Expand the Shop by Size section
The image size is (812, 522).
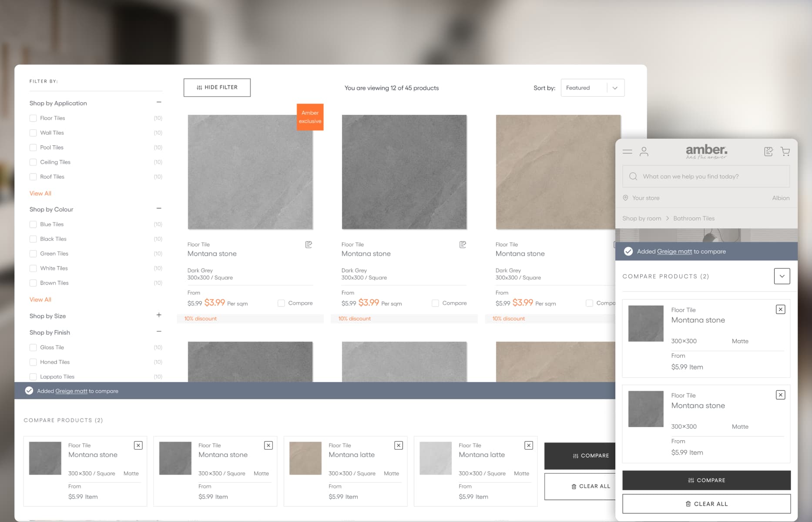(x=159, y=315)
